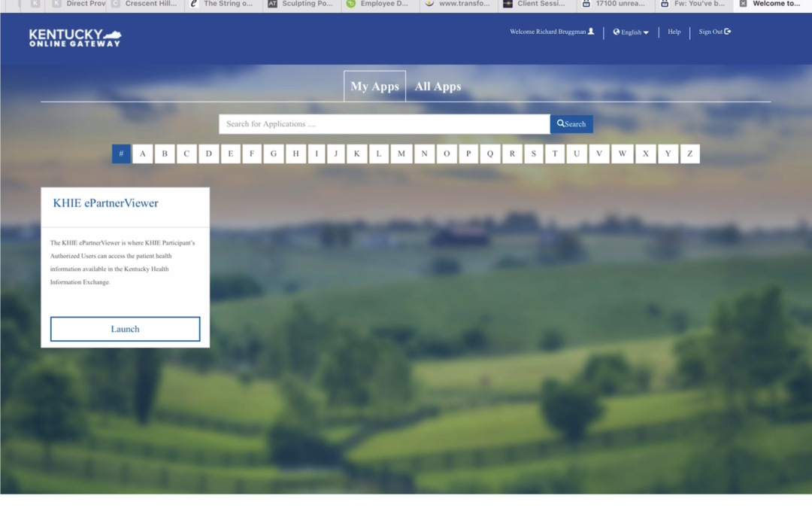
Task: Filter apps by letter Z
Action: coord(689,154)
